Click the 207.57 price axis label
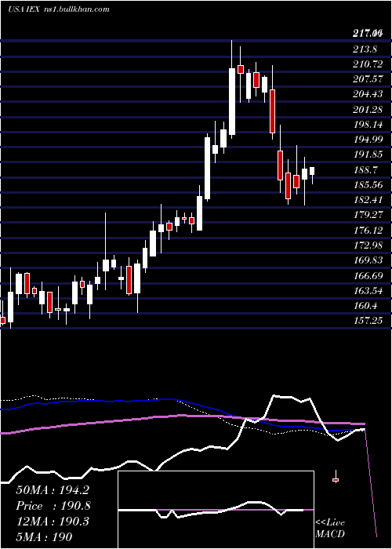The height and width of the screenshot is (549, 392). [368, 79]
